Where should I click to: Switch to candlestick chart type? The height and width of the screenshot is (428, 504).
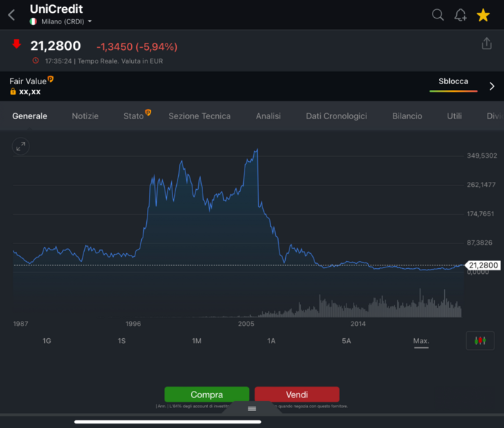tap(480, 341)
